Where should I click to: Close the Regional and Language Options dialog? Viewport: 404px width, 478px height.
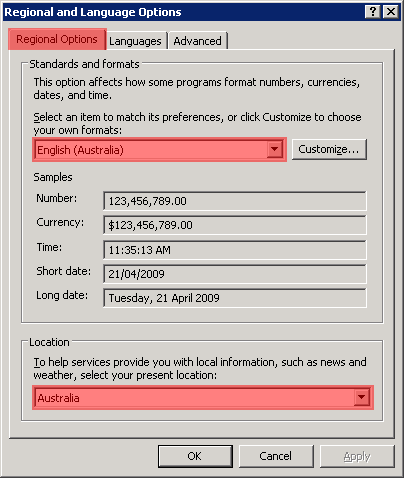(391, 12)
